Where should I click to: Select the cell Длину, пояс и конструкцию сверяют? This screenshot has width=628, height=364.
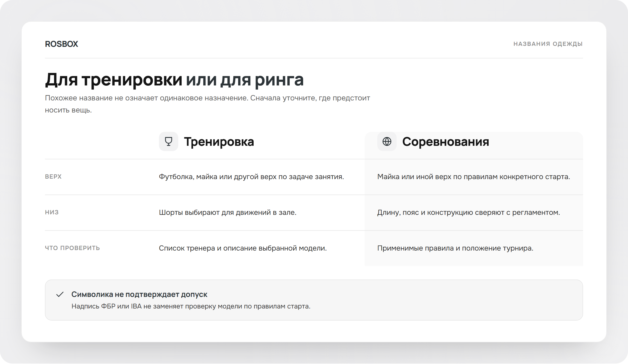[x=469, y=212]
